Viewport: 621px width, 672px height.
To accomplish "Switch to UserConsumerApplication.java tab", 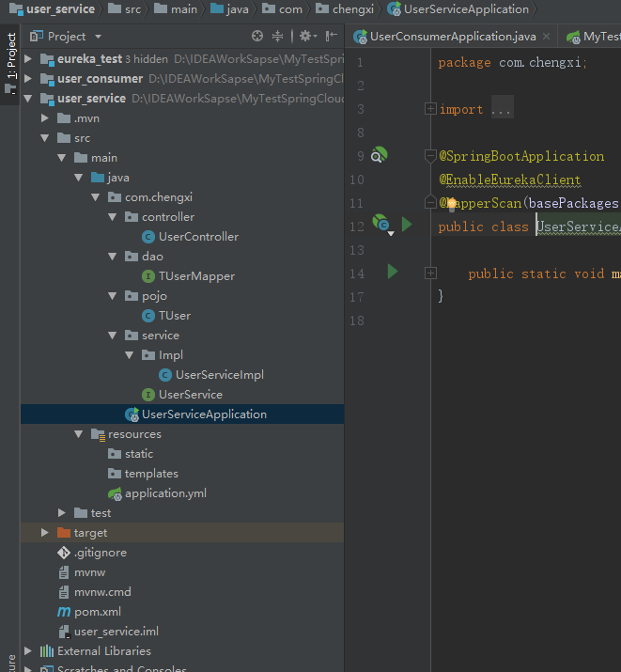I will [x=453, y=37].
